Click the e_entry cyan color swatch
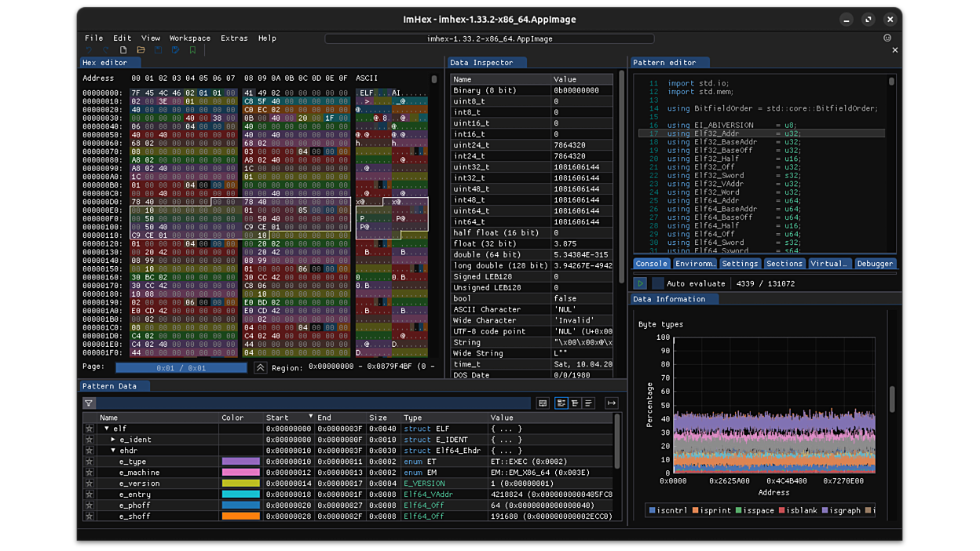 [240, 494]
